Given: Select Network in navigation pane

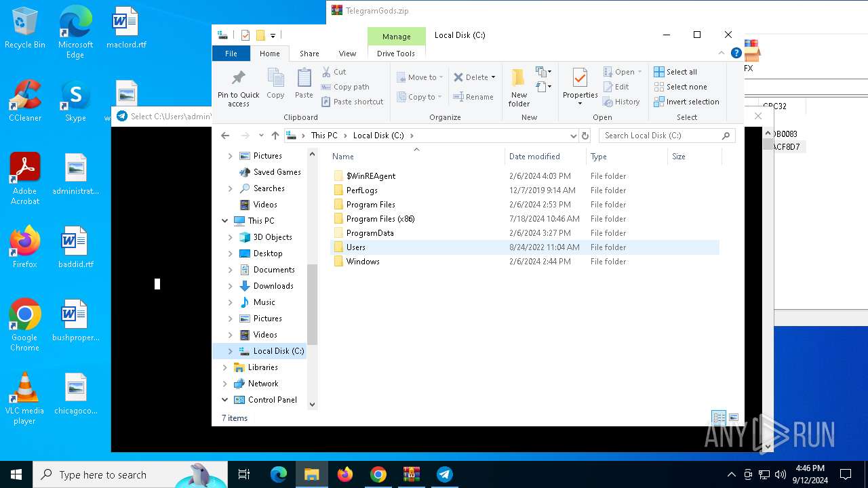Looking at the screenshot, I should point(263,384).
